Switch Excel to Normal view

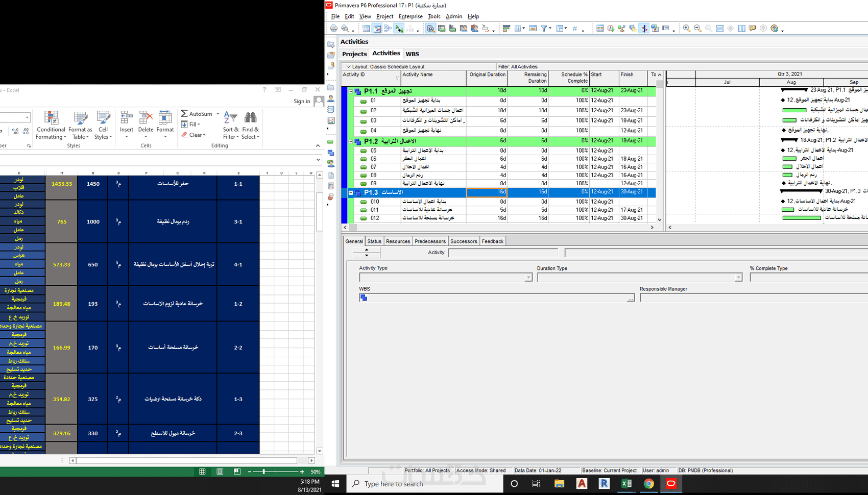coord(202,472)
